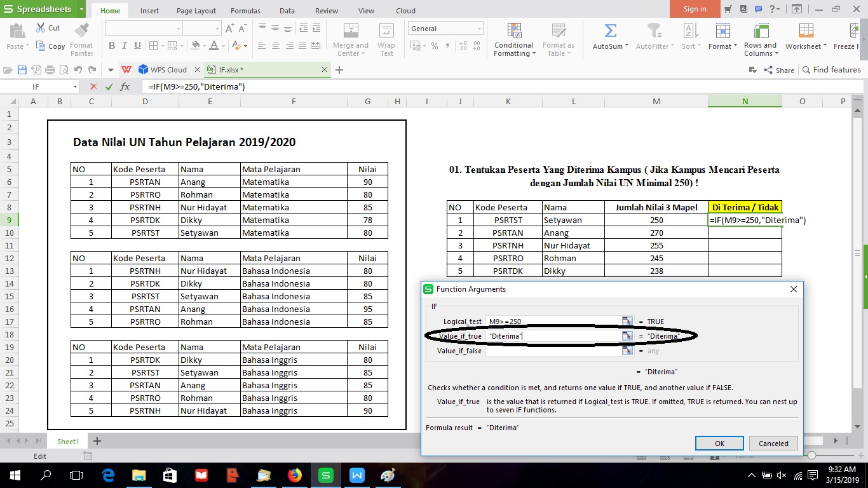Toggle middle vertical alignment
868x488 pixels.
pyautogui.click(x=275, y=28)
